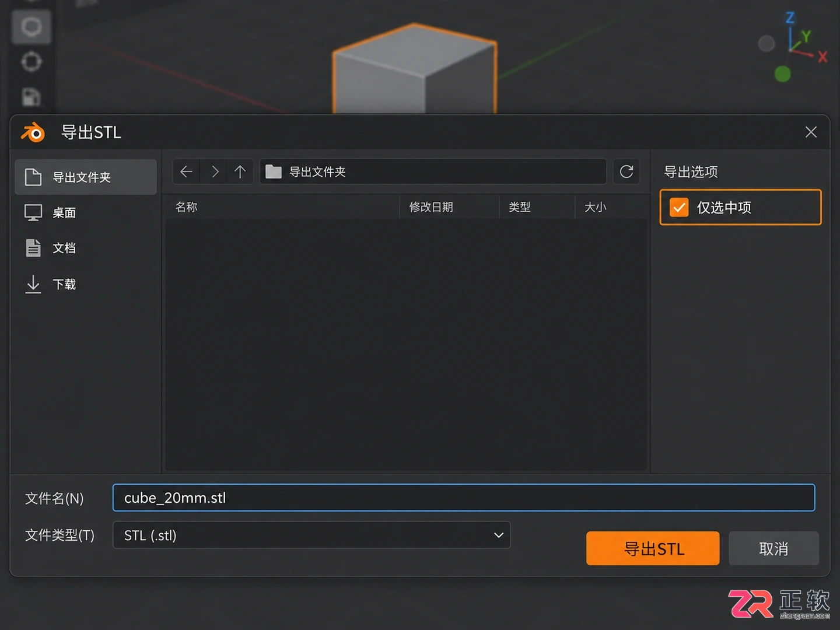Select the cube in the 3D viewport
The image size is (840, 630).
point(414,70)
